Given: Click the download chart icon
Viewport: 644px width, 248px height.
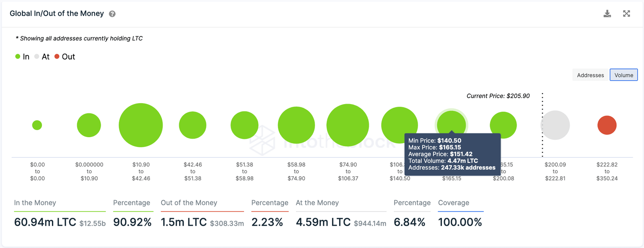Looking at the screenshot, I should 607,13.
